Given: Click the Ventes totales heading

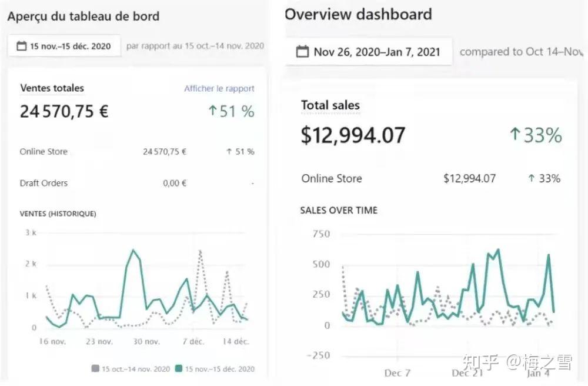Looking at the screenshot, I should click(x=52, y=88).
